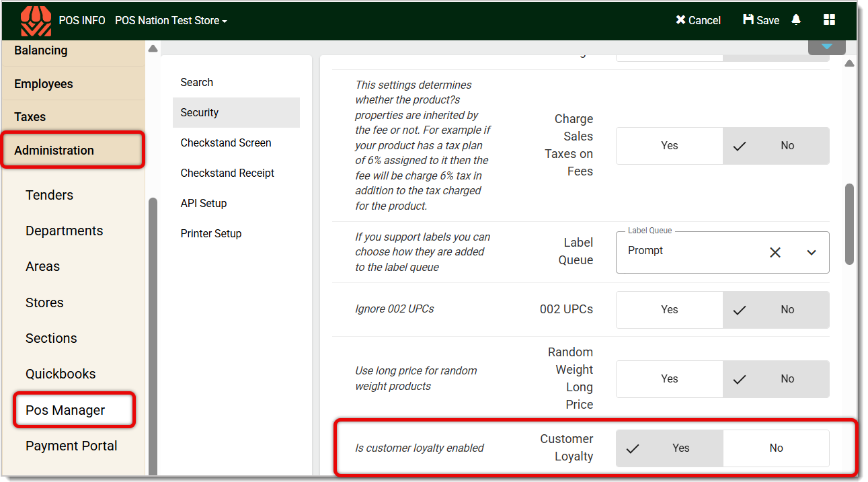The height and width of the screenshot is (482, 868).
Task: Go to Areas
Action: pyautogui.click(x=42, y=266)
